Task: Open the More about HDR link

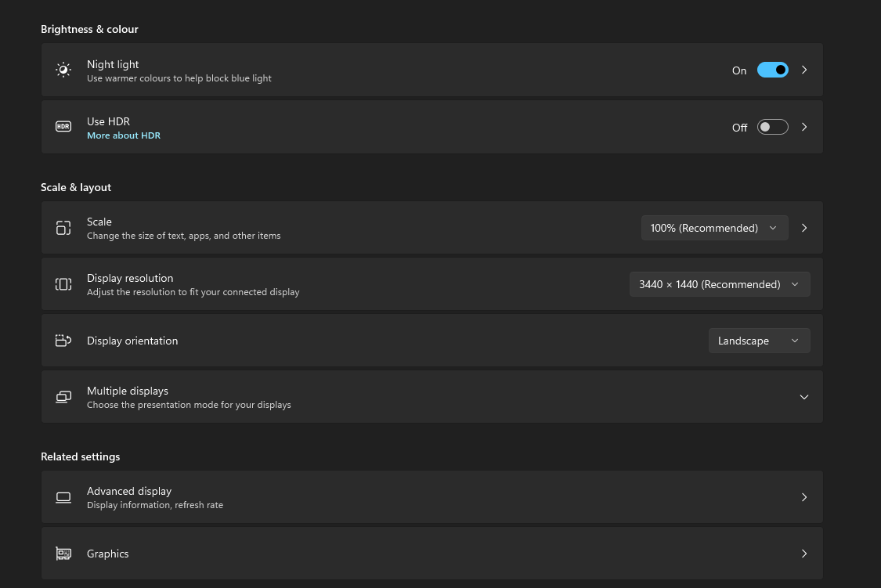Action: pos(124,135)
